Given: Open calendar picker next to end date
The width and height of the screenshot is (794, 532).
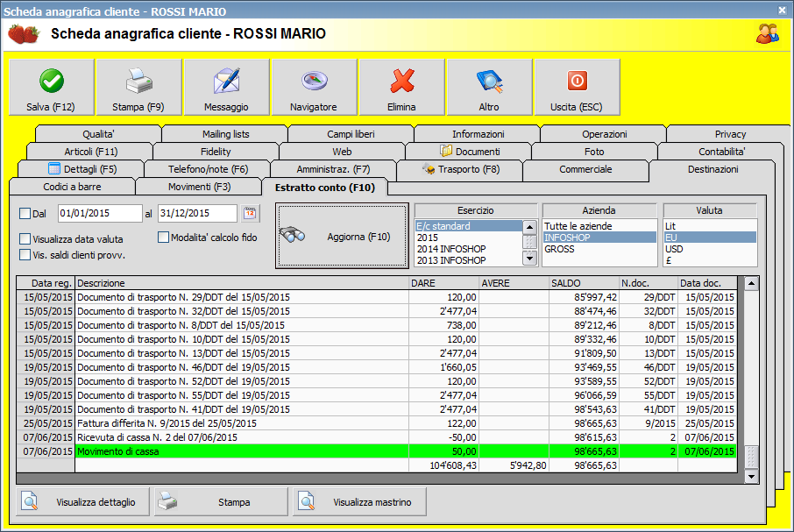Looking at the screenshot, I should pos(250,213).
